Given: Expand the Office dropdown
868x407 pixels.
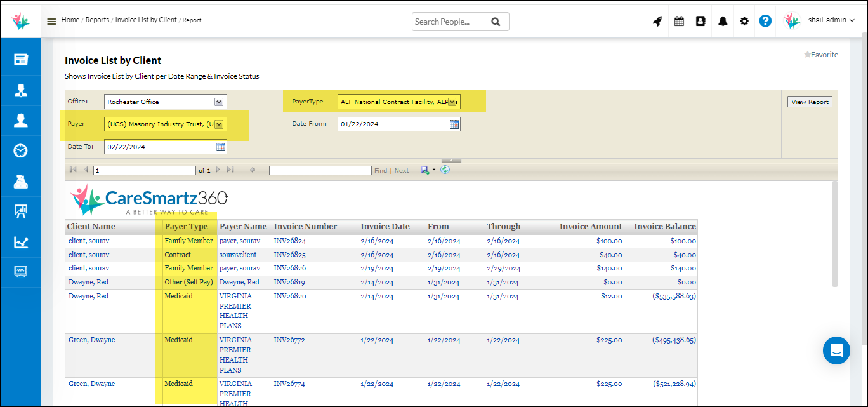Looking at the screenshot, I should pyautogui.click(x=219, y=102).
